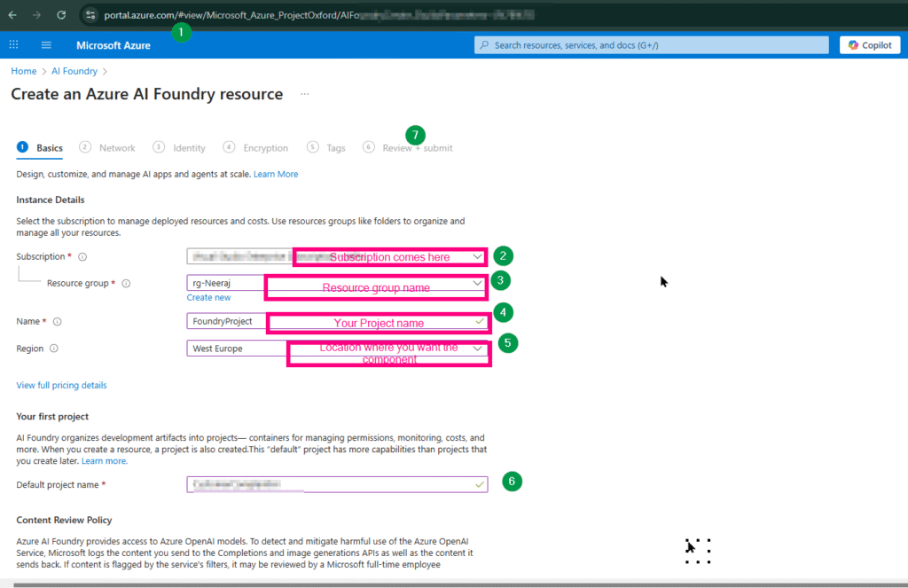Click the browser forward arrow
The width and height of the screenshot is (908, 588).
tap(36, 15)
